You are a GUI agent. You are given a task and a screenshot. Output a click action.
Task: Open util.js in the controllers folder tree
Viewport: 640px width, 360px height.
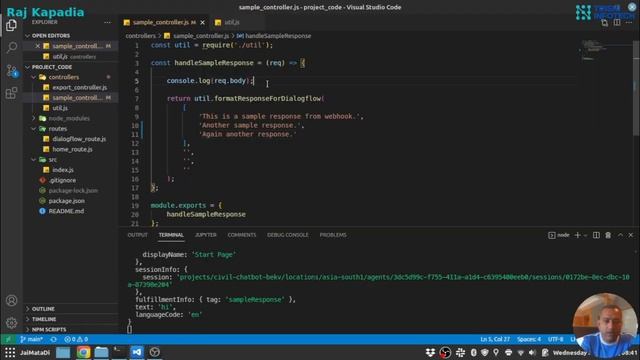pos(60,108)
